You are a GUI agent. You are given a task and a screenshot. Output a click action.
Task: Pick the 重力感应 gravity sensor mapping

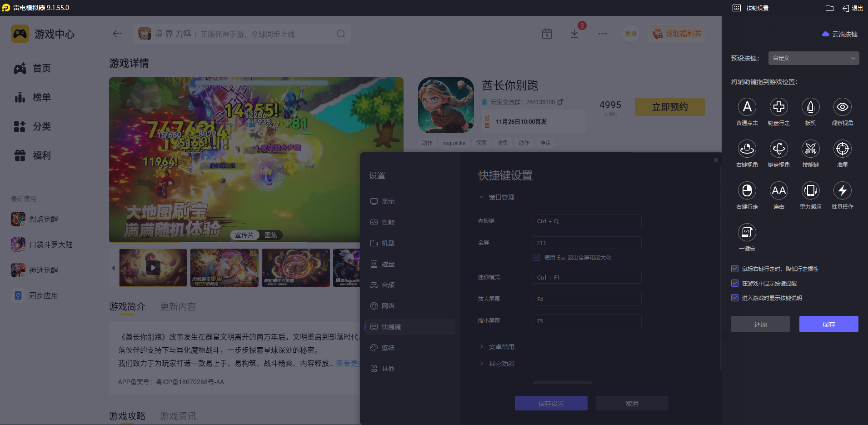tap(811, 191)
